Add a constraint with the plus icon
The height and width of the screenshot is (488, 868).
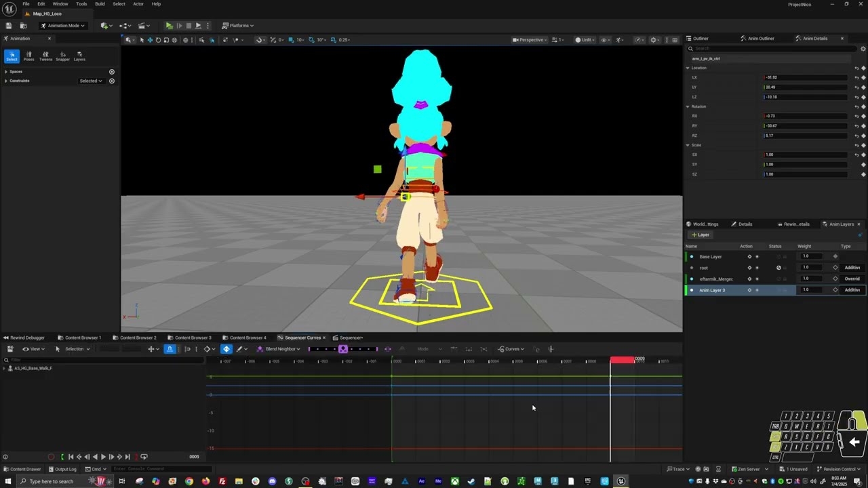[112, 81]
